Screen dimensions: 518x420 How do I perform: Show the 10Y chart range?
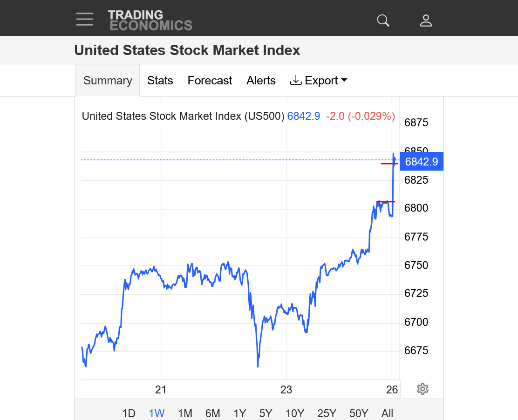coord(295,413)
